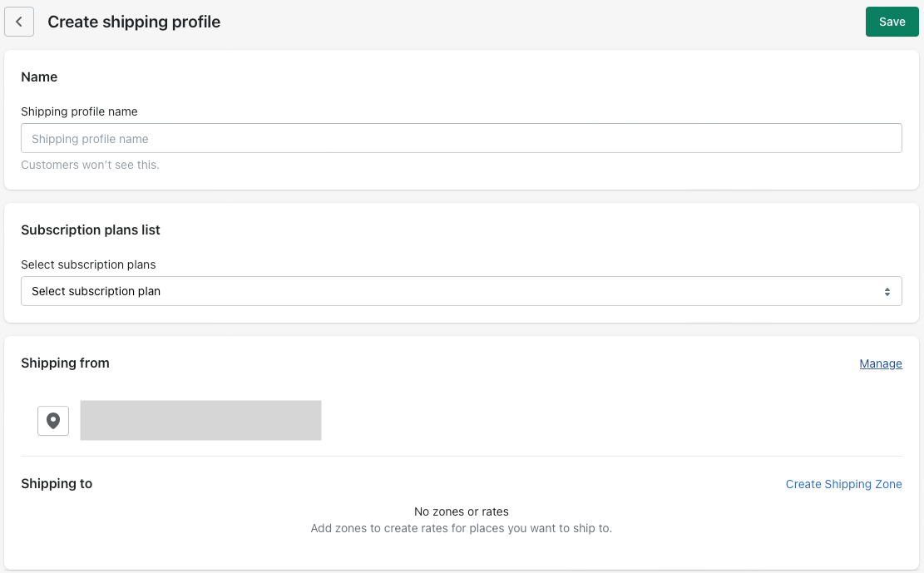Click the 'Create shipping profile' page title
The height and width of the screenshot is (573, 924).
point(134,22)
